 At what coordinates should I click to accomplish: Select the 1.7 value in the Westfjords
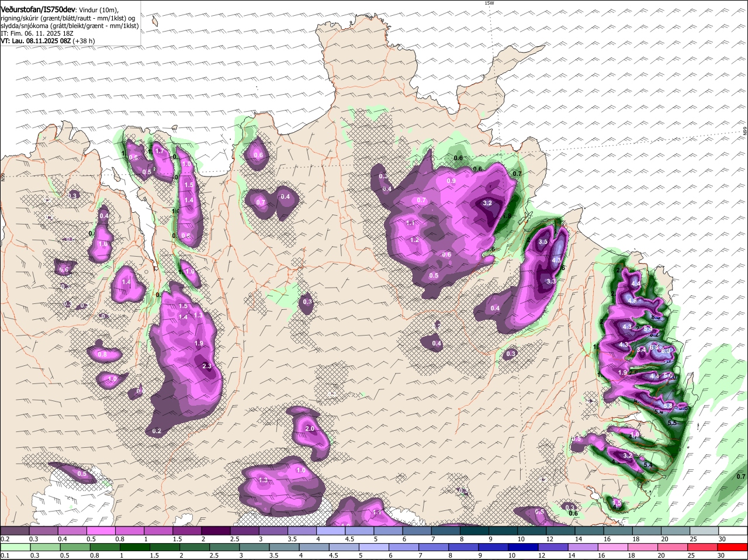[160, 151]
